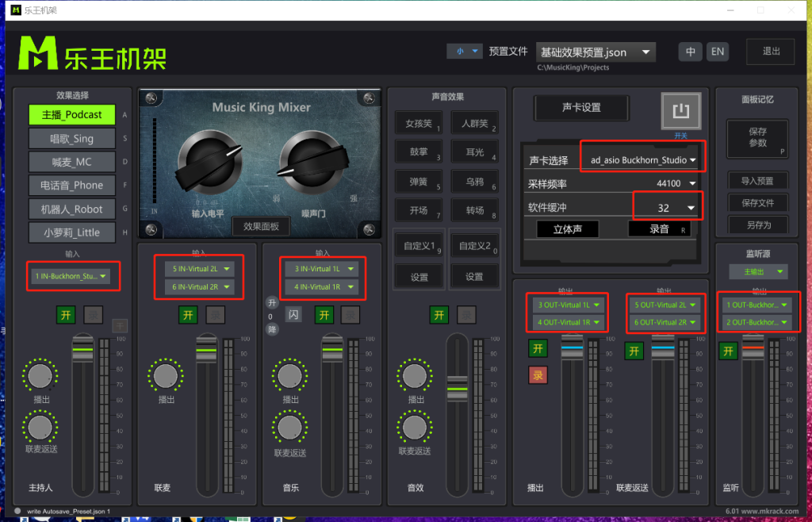This screenshot has width=812, height=522.
Task: Click the 输入电平 input level knob
Action: click(x=209, y=162)
